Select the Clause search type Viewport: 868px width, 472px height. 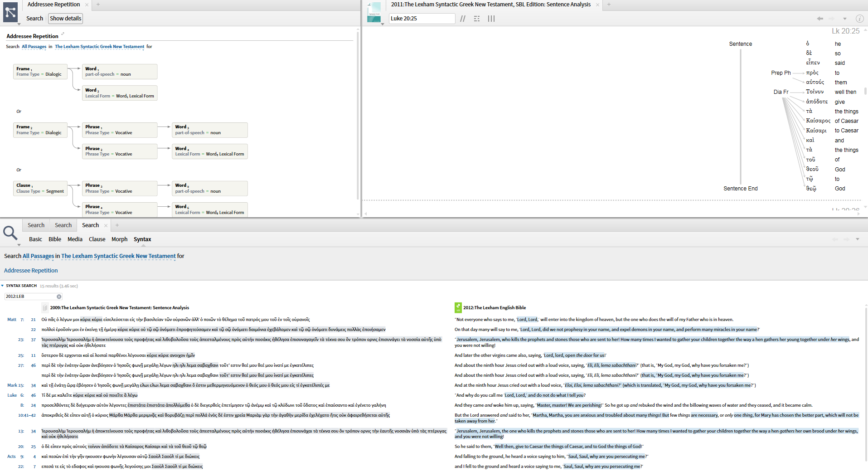(97, 239)
